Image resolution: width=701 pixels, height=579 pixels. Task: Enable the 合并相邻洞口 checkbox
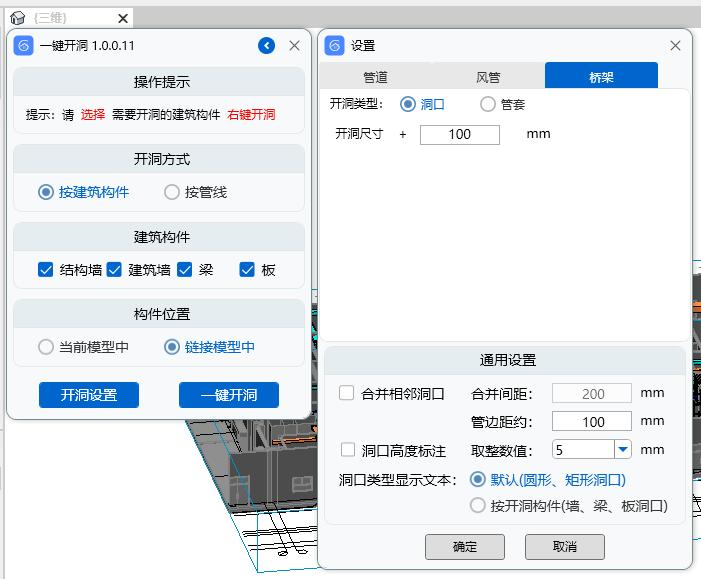coord(347,393)
